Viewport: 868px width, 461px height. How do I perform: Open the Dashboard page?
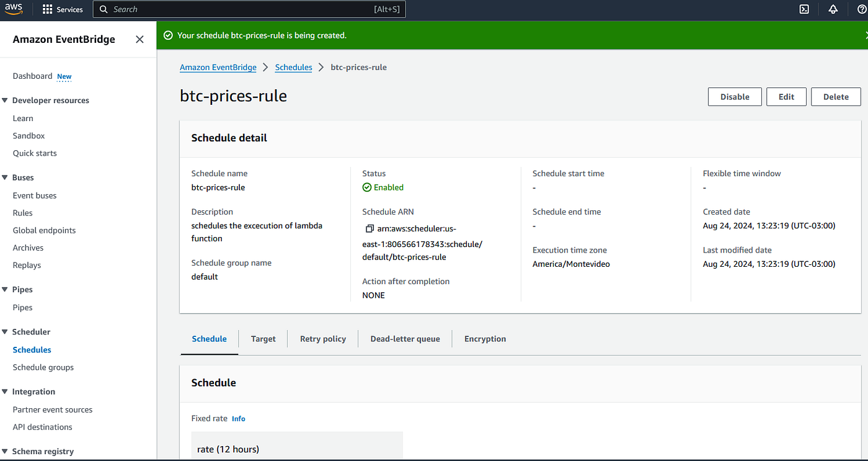[x=32, y=76]
